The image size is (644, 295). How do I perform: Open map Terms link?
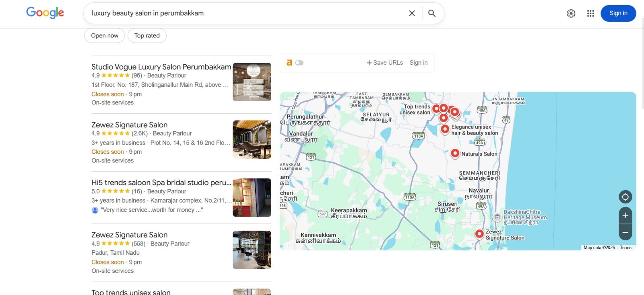tap(625, 248)
